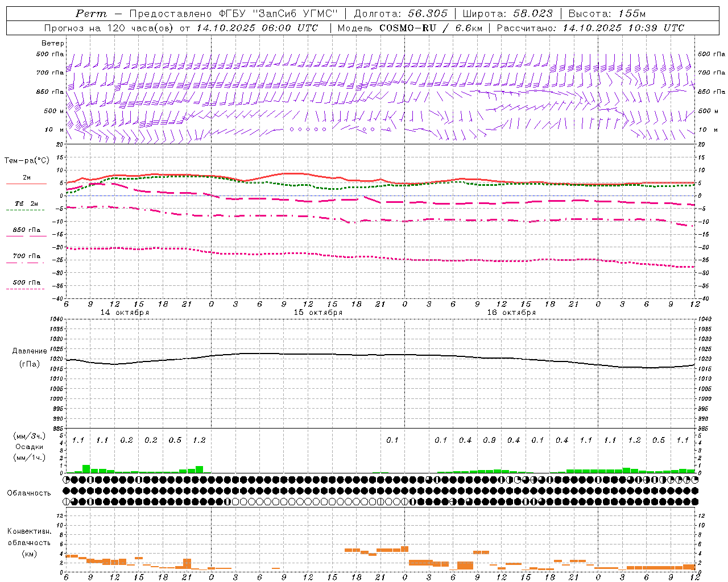Click the "700 гПа" dash-dot temperature legend entry

click(26, 256)
